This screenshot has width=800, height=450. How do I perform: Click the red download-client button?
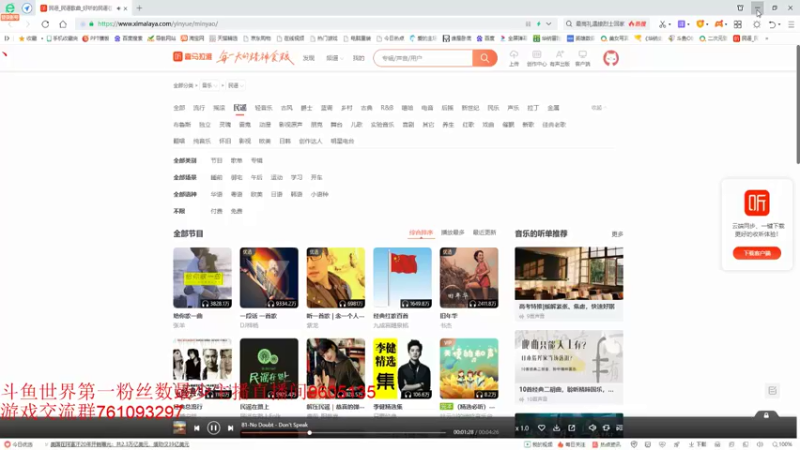(x=757, y=253)
